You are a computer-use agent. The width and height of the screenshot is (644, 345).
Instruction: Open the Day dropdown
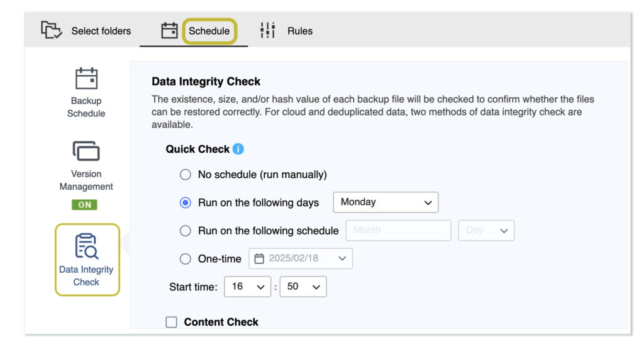click(486, 231)
